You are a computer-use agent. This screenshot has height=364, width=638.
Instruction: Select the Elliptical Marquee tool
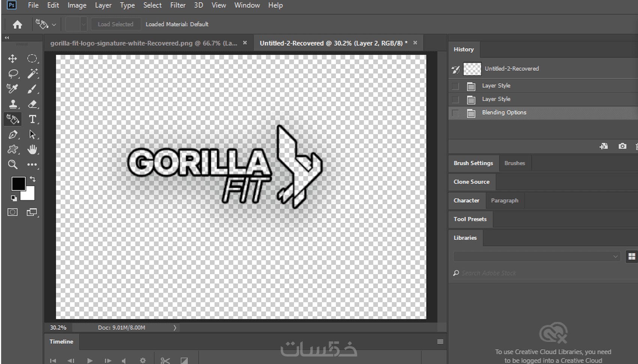(32, 59)
